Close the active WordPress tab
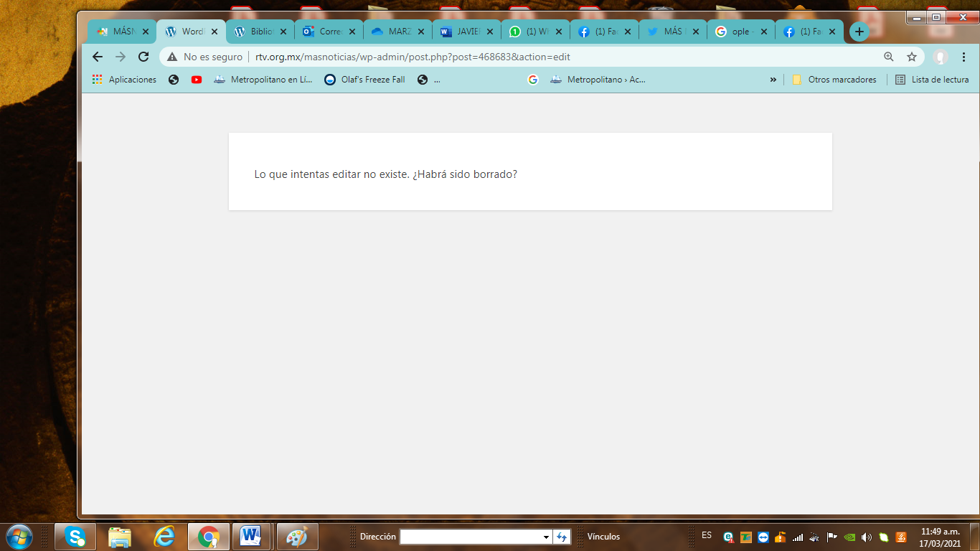 (214, 32)
